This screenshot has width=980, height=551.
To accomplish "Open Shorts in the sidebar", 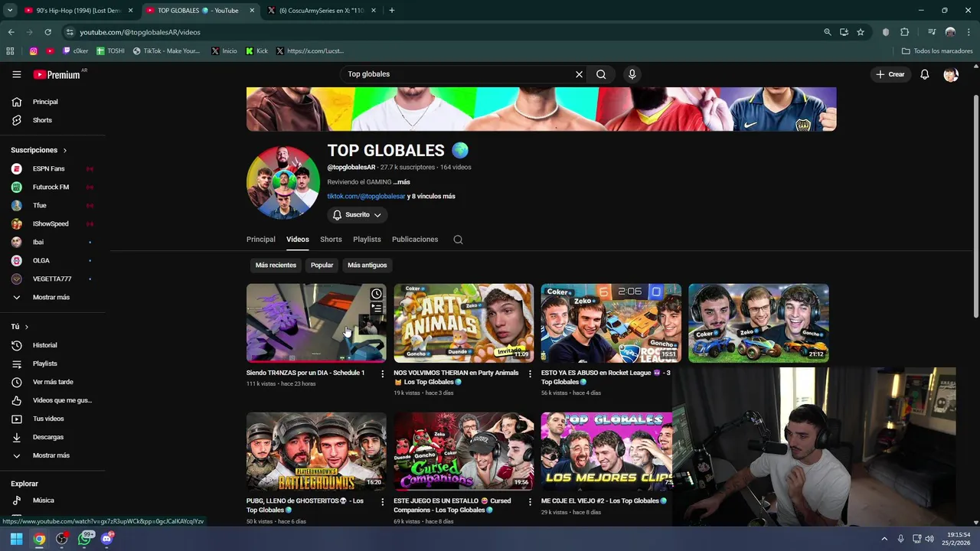I will [x=54, y=120].
